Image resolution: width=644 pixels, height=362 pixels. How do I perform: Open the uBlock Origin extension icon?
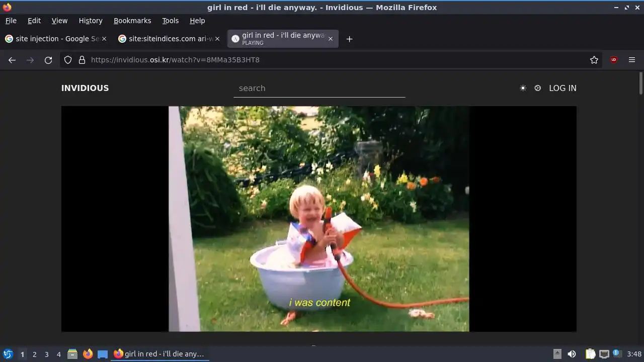[x=614, y=60]
